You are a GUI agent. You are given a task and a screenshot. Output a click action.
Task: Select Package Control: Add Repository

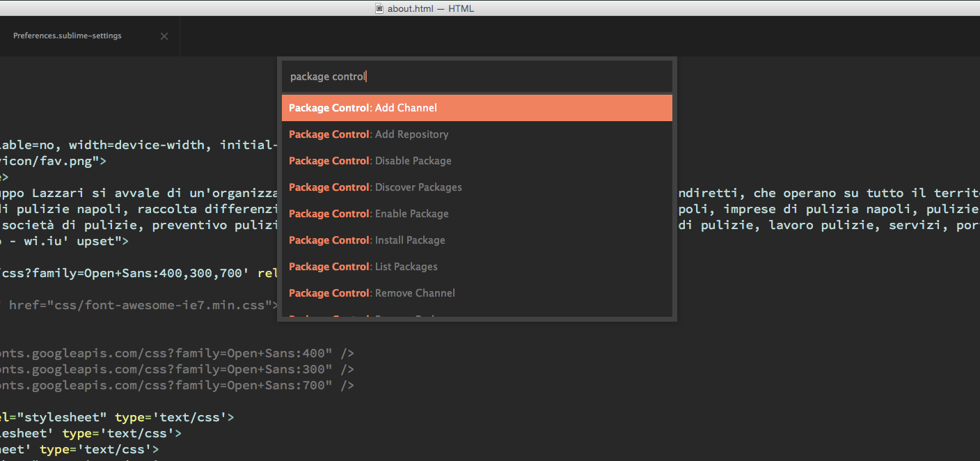477,134
